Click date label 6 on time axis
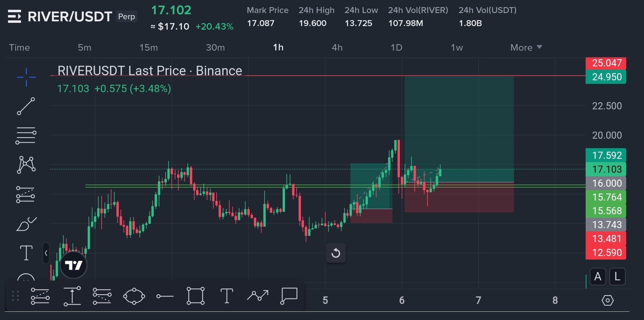This screenshot has height=320, width=644. click(402, 300)
